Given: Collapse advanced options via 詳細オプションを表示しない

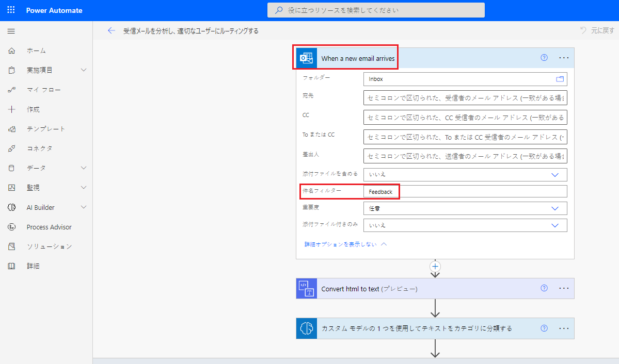Looking at the screenshot, I should click(345, 244).
